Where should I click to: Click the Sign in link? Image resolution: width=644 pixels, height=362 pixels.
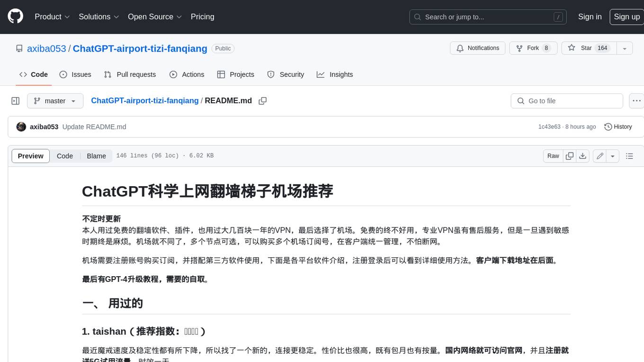click(590, 17)
